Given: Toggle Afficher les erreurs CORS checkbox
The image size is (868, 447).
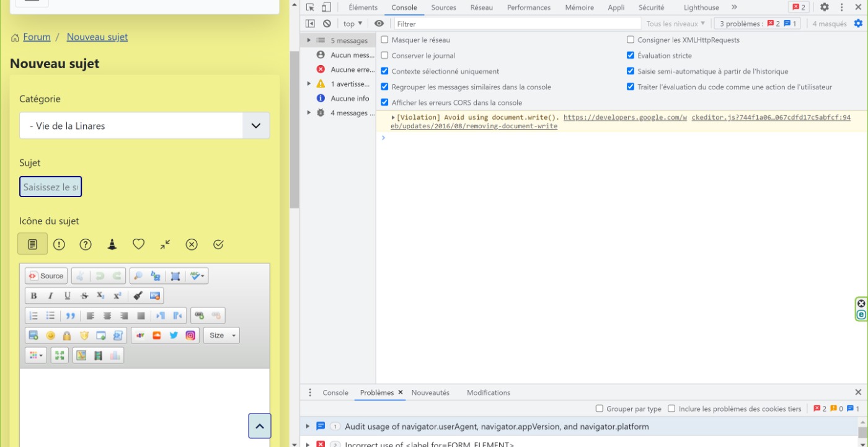Looking at the screenshot, I should [385, 102].
